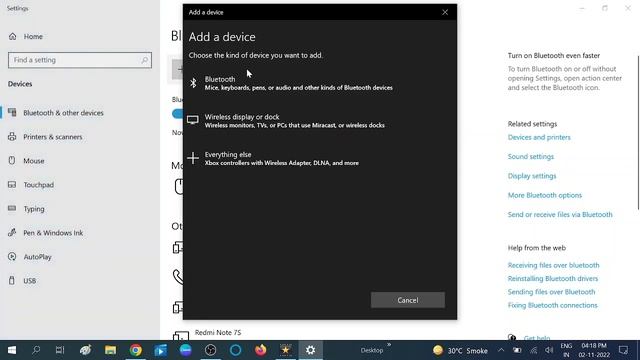The height and width of the screenshot is (360, 640).
Task: Open taskbar search
Action: 36,350
